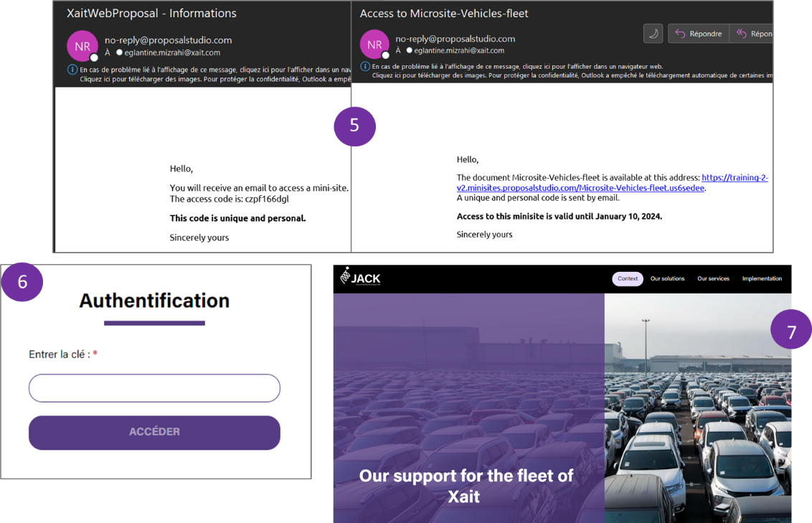
Task: Open the 'Our services' menu item
Action: pos(713,278)
